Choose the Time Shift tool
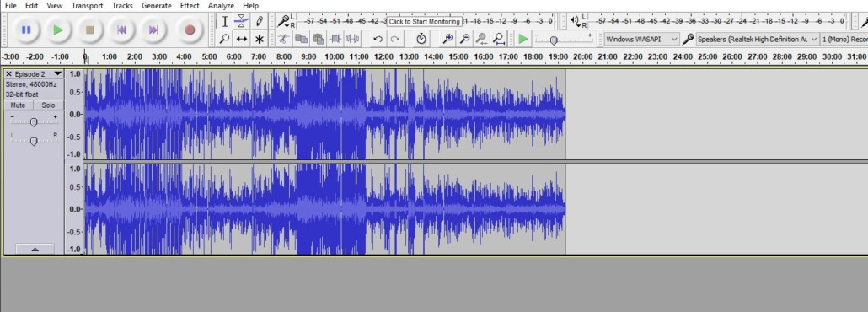The height and width of the screenshot is (312, 868). point(241,39)
